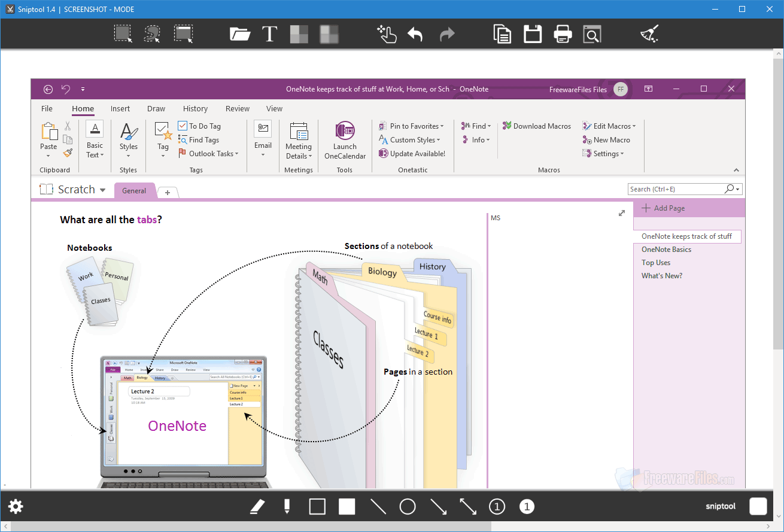Save the screenshot
This screenshot has width=784, height=532.
[533, 34]
